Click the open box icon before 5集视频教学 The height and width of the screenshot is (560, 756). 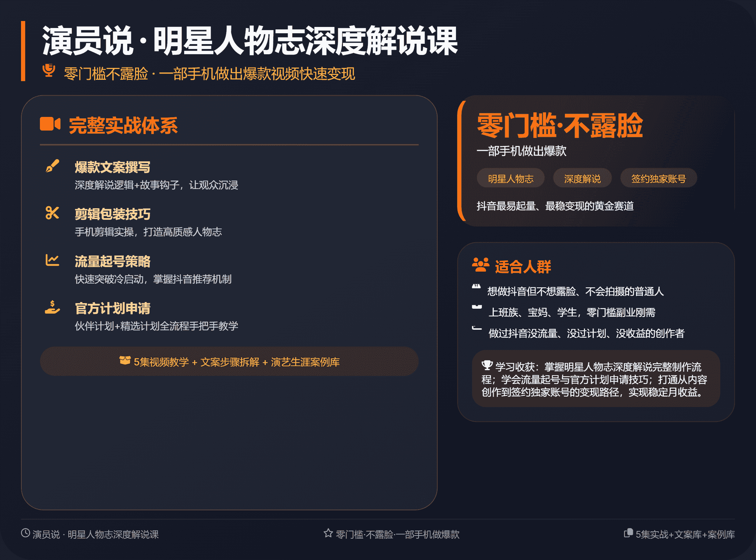coord(125,360)
